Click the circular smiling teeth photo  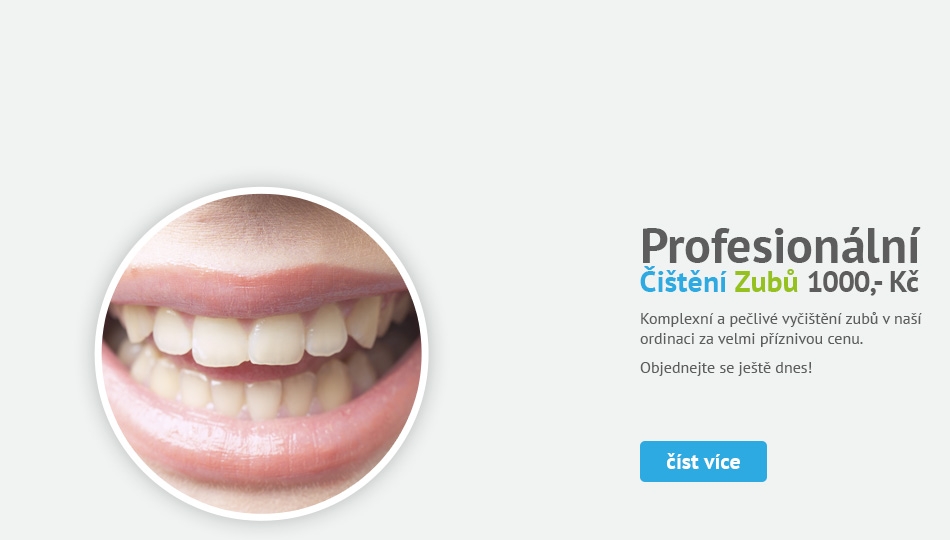(262, 353)
